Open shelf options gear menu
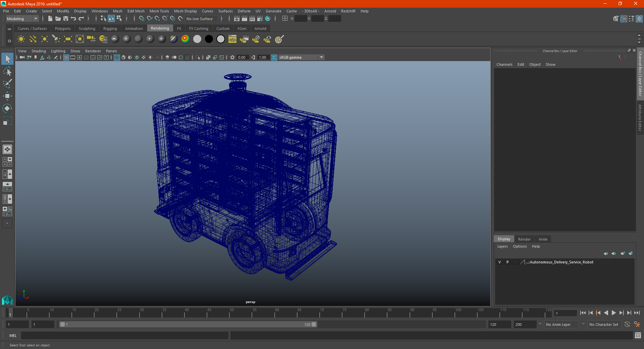The width and height of the screenshot is (644, 349). [9, 41]
